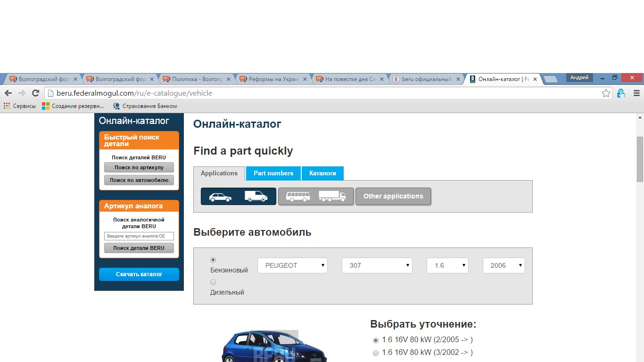Open the 2006 year dropdown
644x362 pixels.
(x=504, y=265)
